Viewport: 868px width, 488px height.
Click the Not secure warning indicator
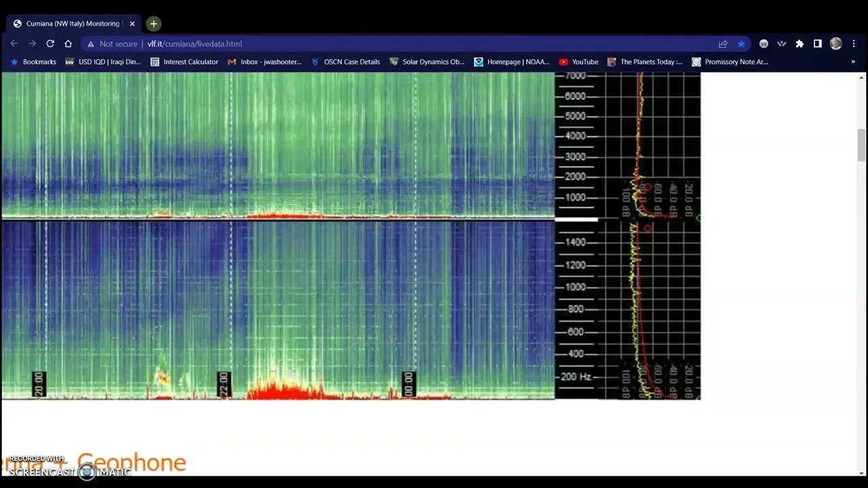coord(112,43)
